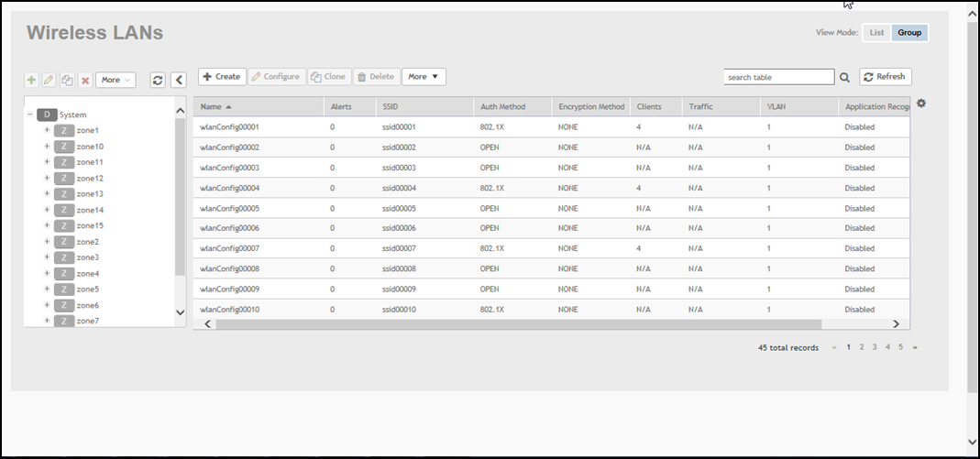Screen dimensions: 980x459
Task: Expand the zone13 tree node
Action: (x=46, y=193)
